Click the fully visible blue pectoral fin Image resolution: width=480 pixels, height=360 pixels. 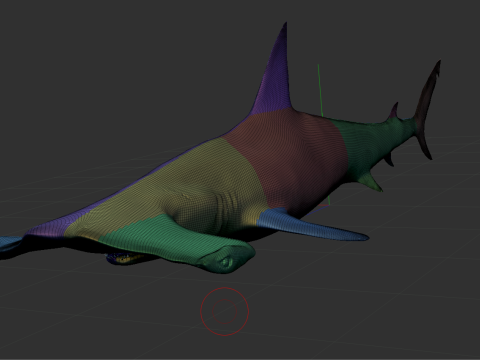tap(310, 225)
